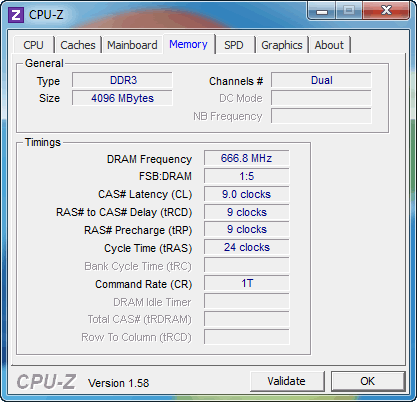Switch to the CPU tab
This screenshot has width=417, height=402.
[33, 45]
